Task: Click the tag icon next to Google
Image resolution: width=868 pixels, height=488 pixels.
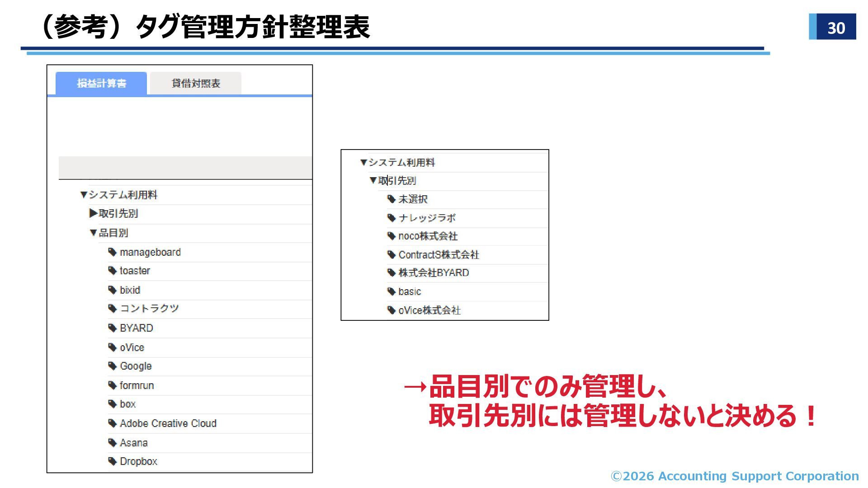Action: pyautogui.click(x=113, y=366)
